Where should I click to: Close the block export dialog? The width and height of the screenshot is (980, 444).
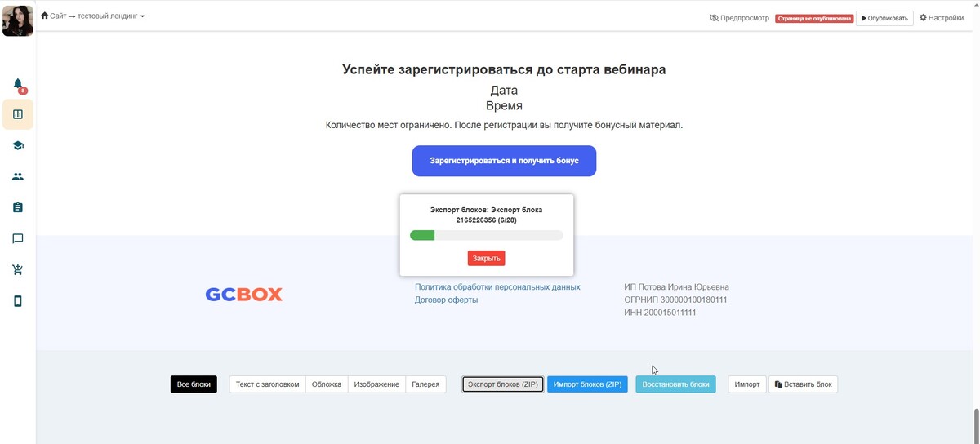pos(486,258)
